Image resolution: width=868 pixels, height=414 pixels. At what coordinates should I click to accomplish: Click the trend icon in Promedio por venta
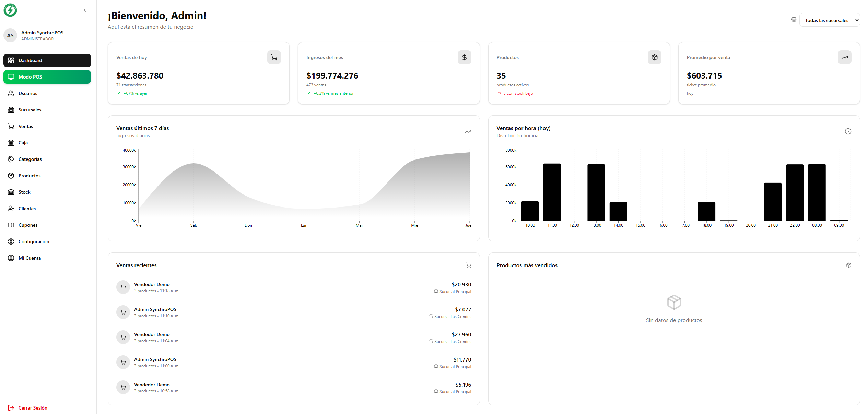click(x=844, y=57)
